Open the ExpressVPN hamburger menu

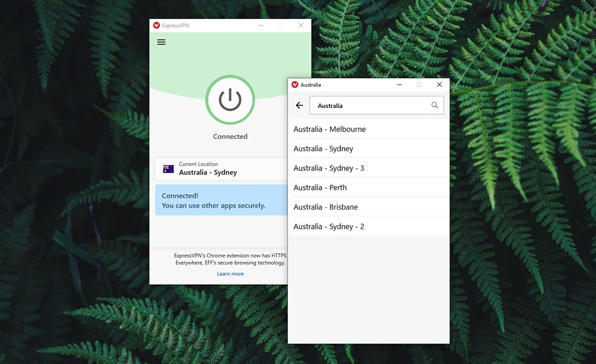click(x=161, y=42)
